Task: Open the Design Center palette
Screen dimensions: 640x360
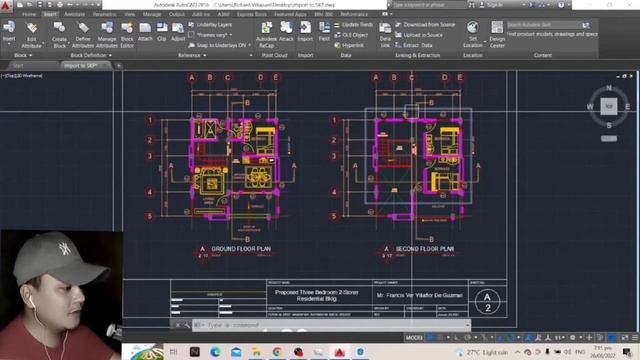Action: [497, 35]
